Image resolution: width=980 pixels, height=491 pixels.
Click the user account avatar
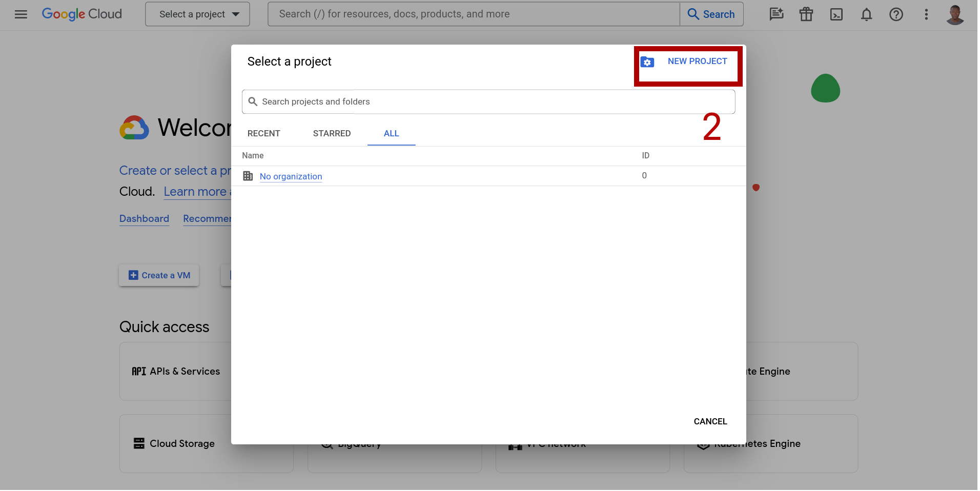(955, 14)
